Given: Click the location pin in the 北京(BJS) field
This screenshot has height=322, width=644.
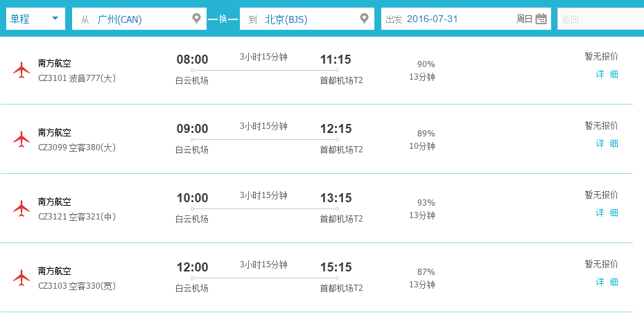Looking at the screenshot, I should click(x=365, y=19).
